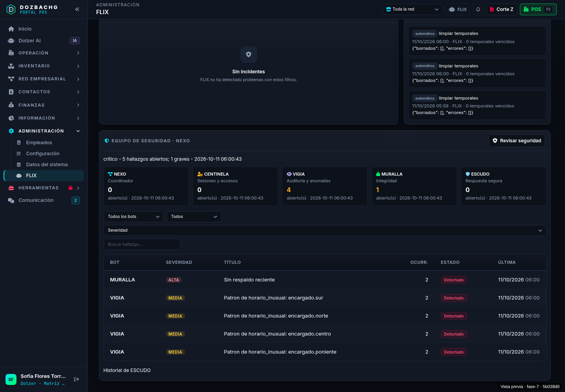The height and width of the screenshot is (392, 565).
Task: Click the Severidad column header
Action: [179, 262]
